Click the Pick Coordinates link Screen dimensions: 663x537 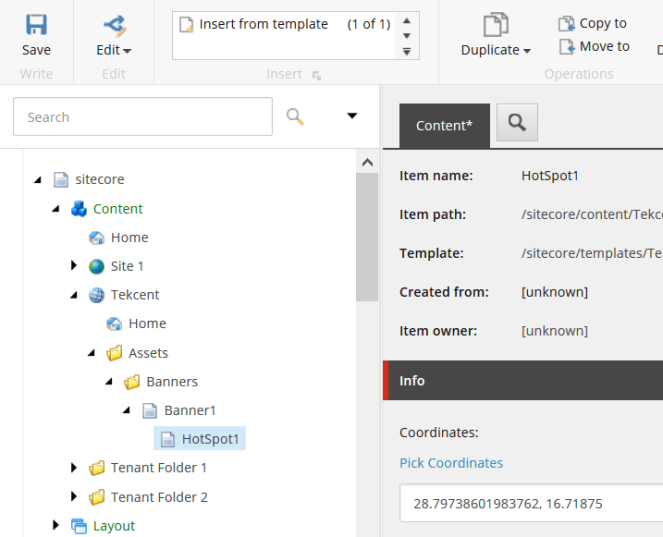(x=451, y=463)
